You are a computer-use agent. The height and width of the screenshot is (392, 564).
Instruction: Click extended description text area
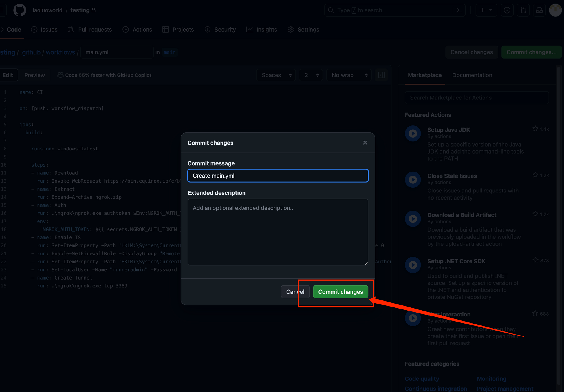coord(278,232)
